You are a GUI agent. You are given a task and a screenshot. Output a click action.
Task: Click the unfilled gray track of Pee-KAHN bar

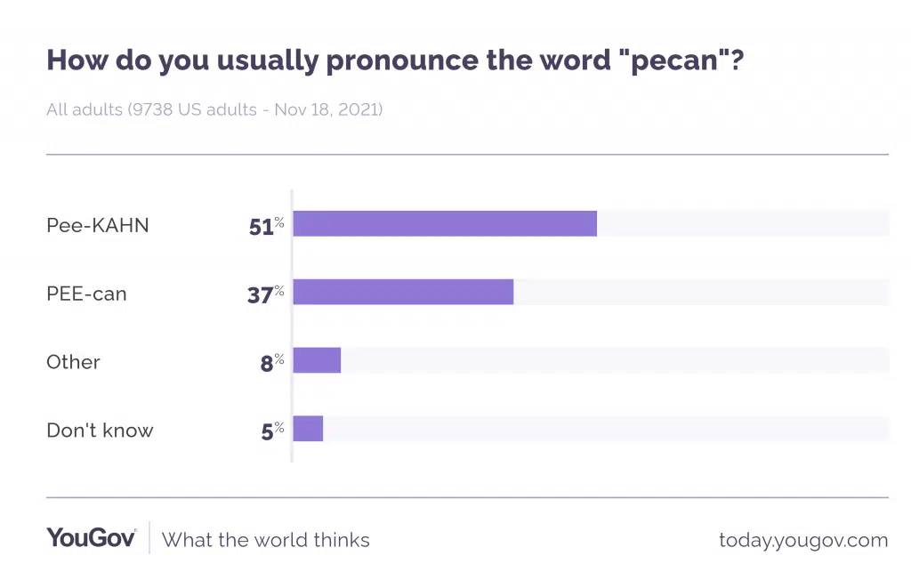743,224
